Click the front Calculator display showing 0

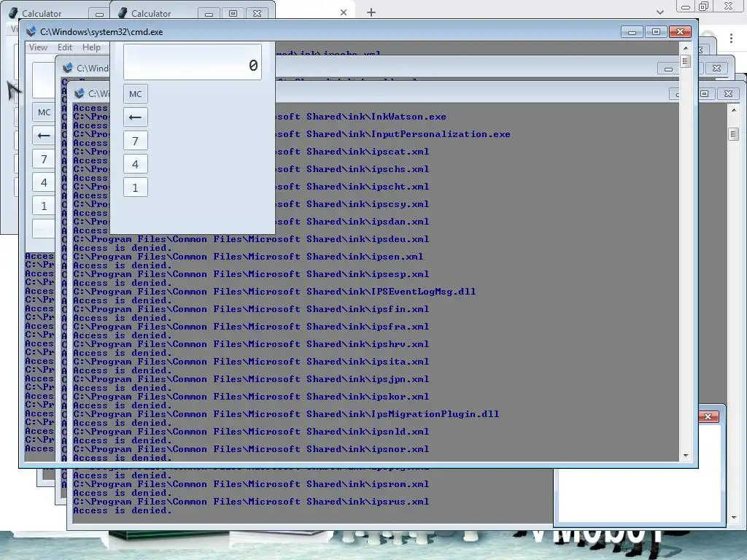193,62
